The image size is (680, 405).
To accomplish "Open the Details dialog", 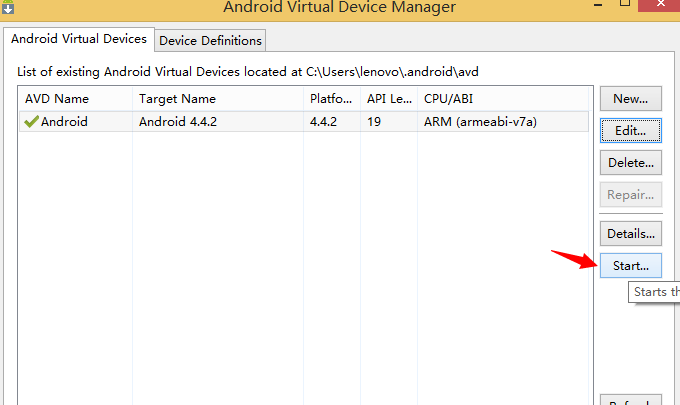I will click(x=631, y=234).
